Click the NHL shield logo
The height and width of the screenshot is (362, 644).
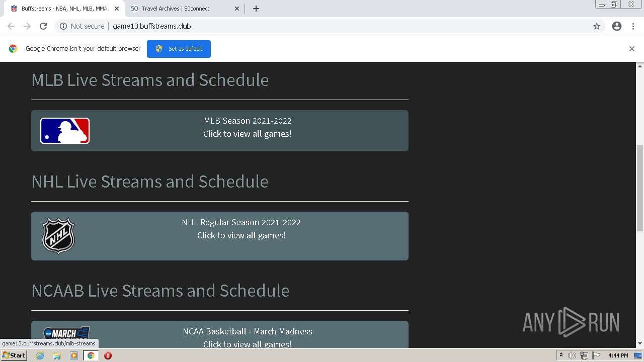click(58, 236)
